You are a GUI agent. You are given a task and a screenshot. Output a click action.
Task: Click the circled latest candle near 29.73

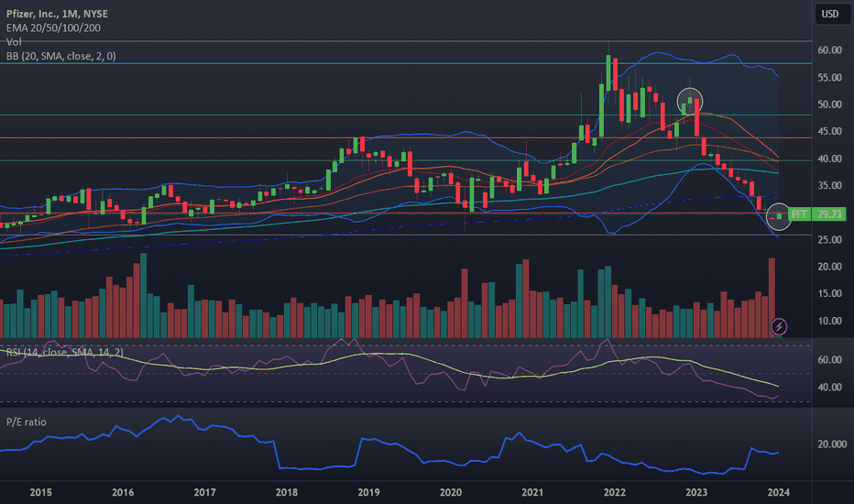[779, 216]
